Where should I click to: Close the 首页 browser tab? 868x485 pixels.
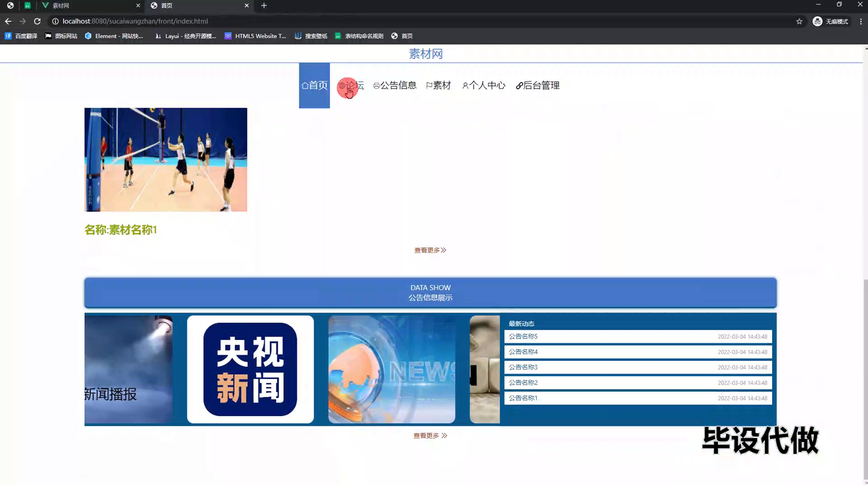(246, 5)
